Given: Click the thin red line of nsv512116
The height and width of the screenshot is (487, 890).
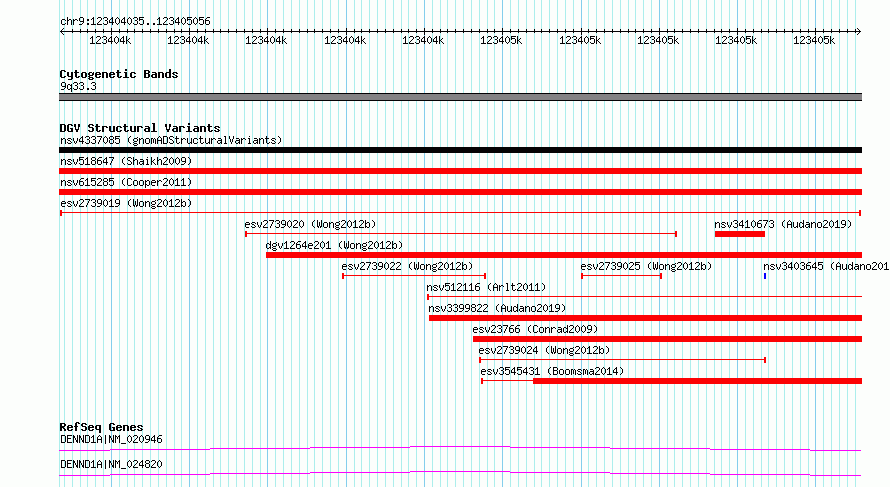Looking at the screenshot, I should coord(644,297).
